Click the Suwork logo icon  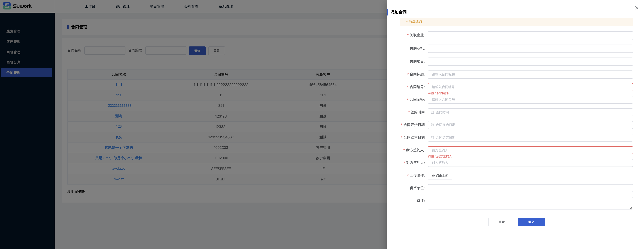[x=7, y=6]
